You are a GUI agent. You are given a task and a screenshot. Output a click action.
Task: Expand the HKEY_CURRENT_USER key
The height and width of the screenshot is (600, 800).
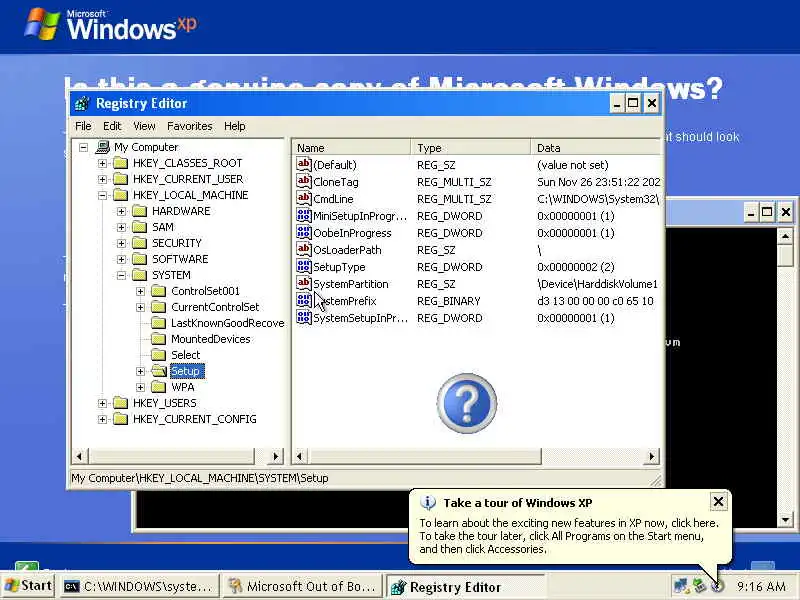coord(103,180)
